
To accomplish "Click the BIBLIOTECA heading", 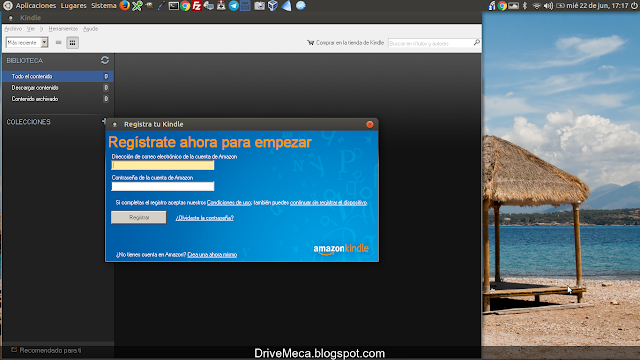I will coord(24,61).
